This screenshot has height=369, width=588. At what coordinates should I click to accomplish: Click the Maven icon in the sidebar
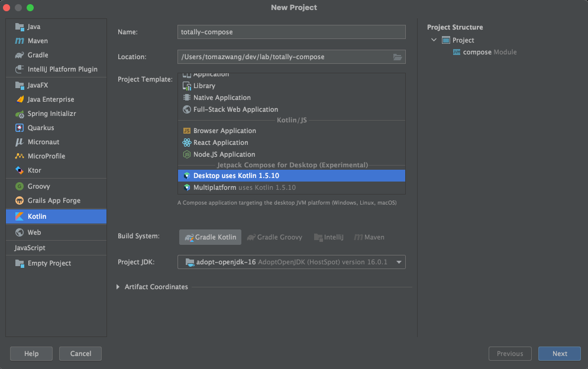point(20,41)
